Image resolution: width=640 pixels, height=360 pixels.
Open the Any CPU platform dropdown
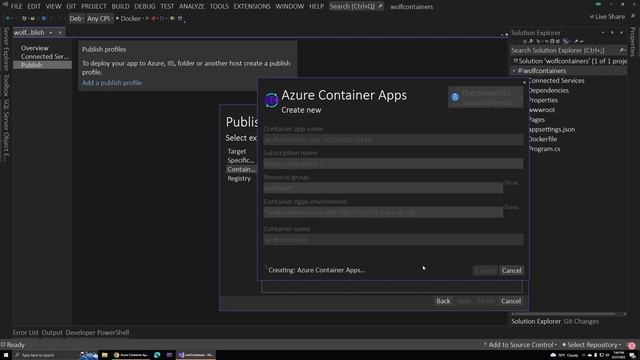tap(100, 18)
